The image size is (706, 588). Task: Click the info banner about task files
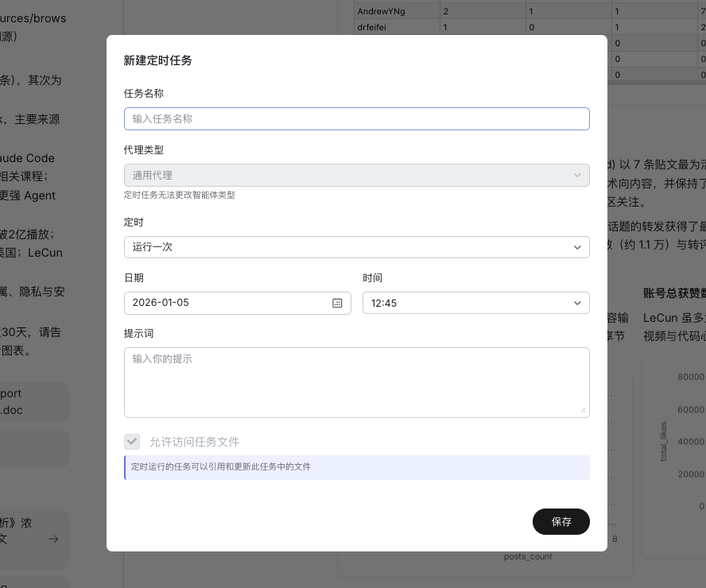[356, 467]
